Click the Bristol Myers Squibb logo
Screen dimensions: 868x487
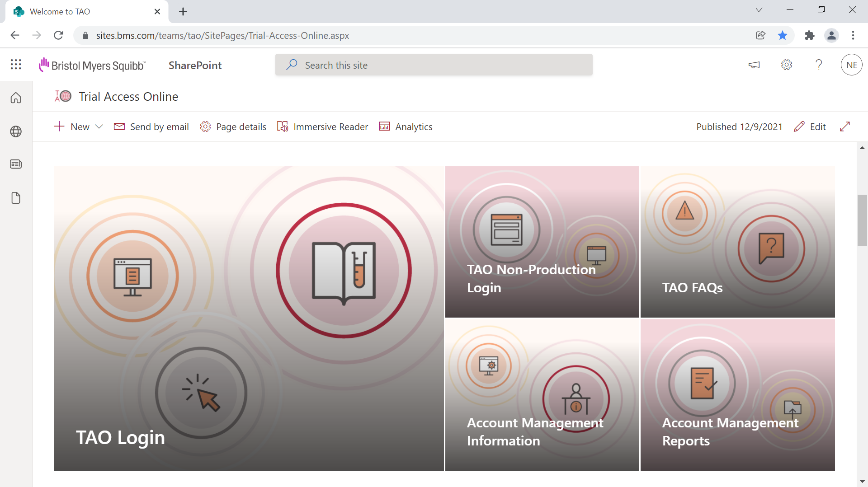pyautogui.click(x=92, y=65)
